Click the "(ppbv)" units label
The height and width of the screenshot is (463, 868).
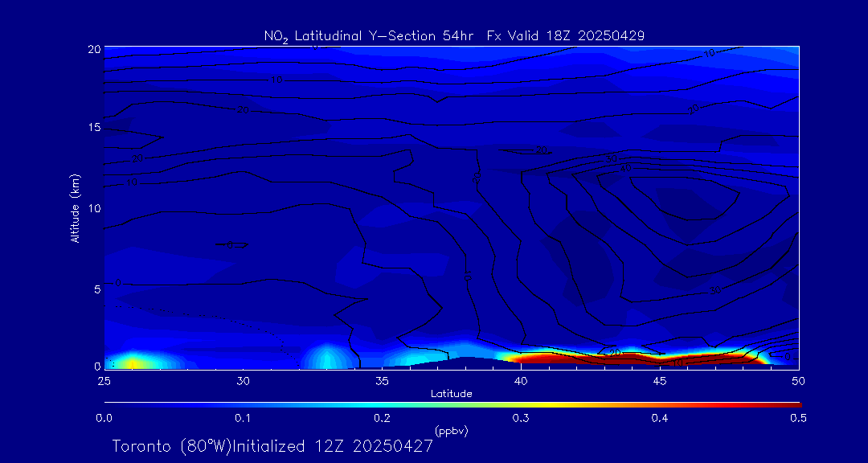click(452, 432)
